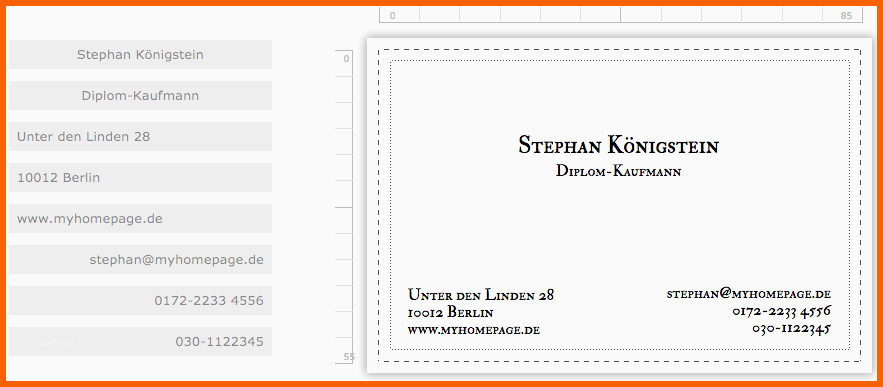
Task: Click the 85 mark on the horizontal ruler
Action: coord(846,16)
